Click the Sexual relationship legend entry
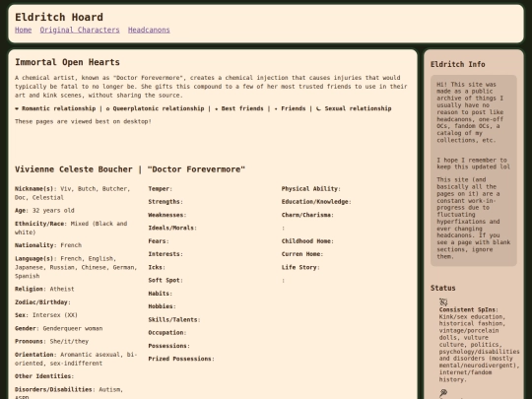Image resolution: width=532 pixels, height=399 pixels. click(x=354, y=108)
